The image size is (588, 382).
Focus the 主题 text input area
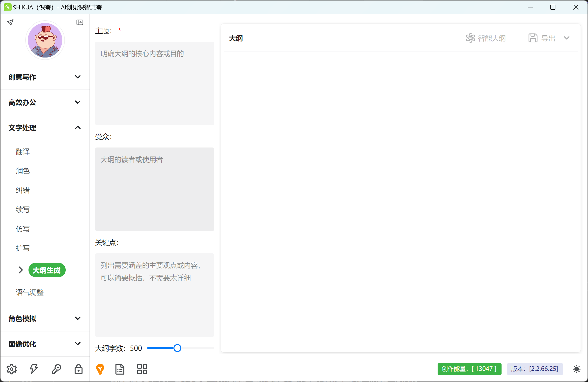coord(154,83)
